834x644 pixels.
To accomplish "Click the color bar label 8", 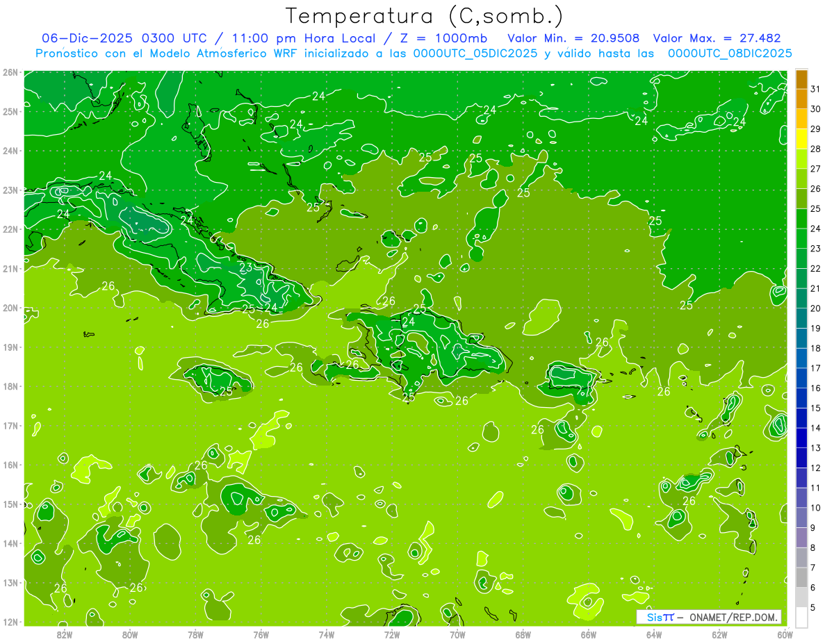I will pyautogui.click(x=813, y=547).
